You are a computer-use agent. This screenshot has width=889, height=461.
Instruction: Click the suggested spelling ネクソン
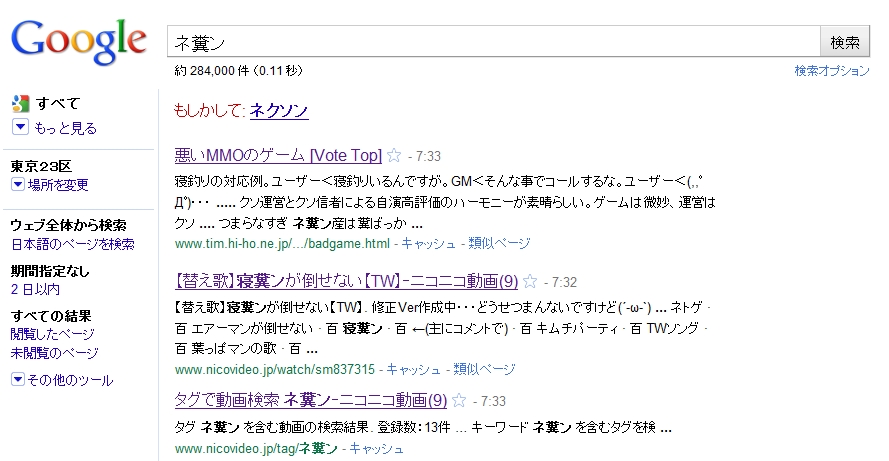click(279, 110)
